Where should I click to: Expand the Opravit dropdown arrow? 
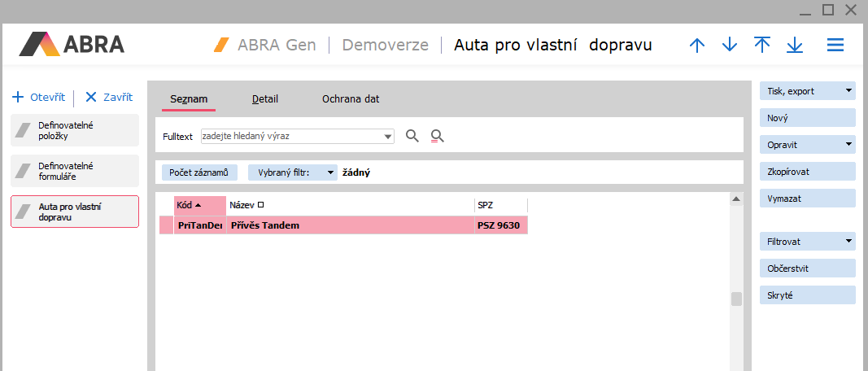click(x=848, y=145)
